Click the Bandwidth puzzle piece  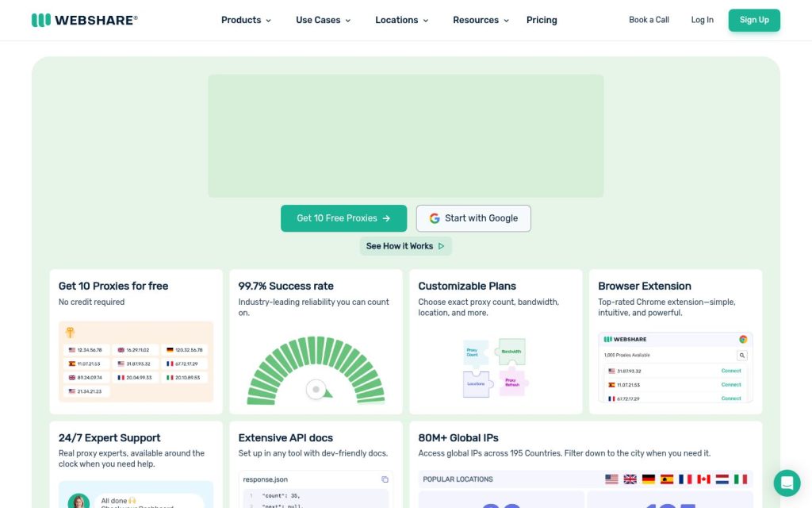(511, 352)
